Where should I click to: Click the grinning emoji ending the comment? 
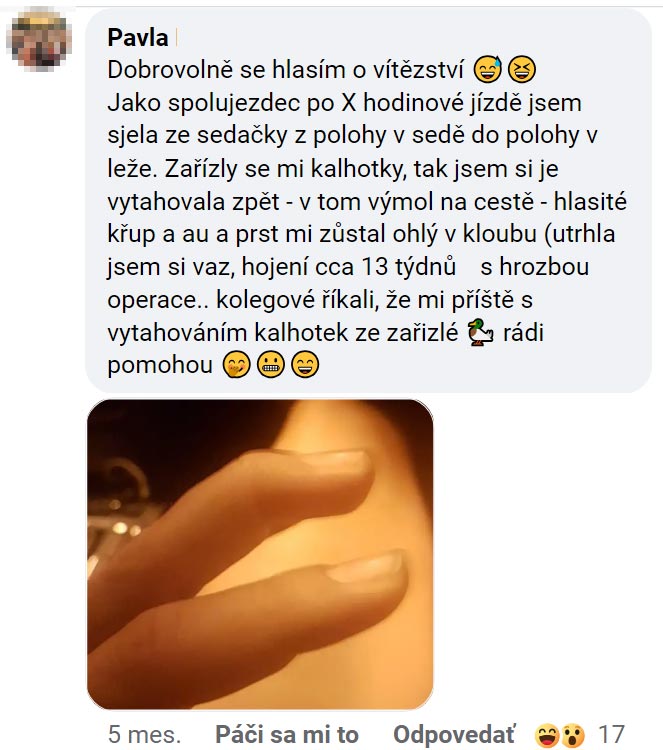click(x=305, y=365)
